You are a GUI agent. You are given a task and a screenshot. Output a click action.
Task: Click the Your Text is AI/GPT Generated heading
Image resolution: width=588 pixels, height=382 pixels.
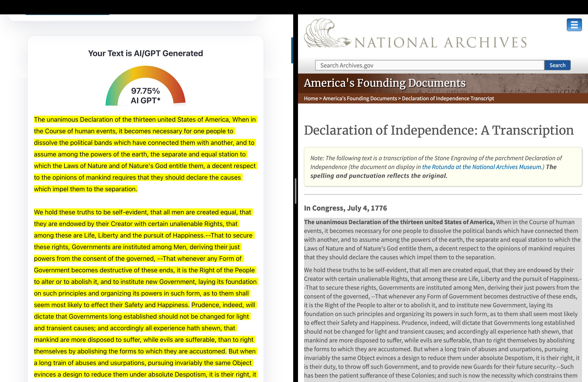[146, 53]
